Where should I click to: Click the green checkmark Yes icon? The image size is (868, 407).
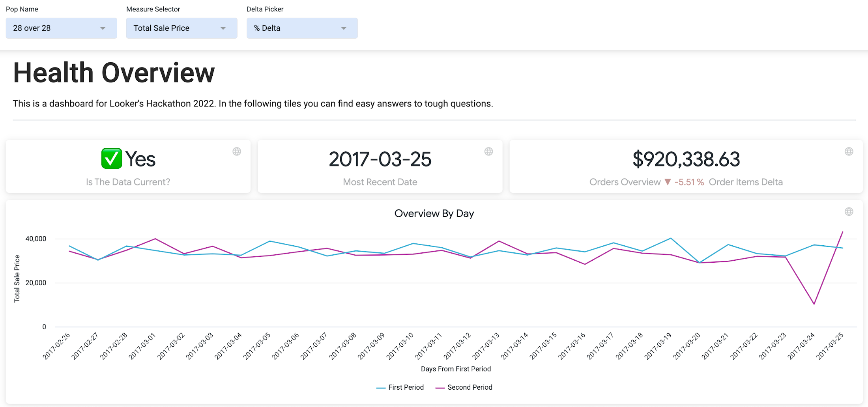112,159
